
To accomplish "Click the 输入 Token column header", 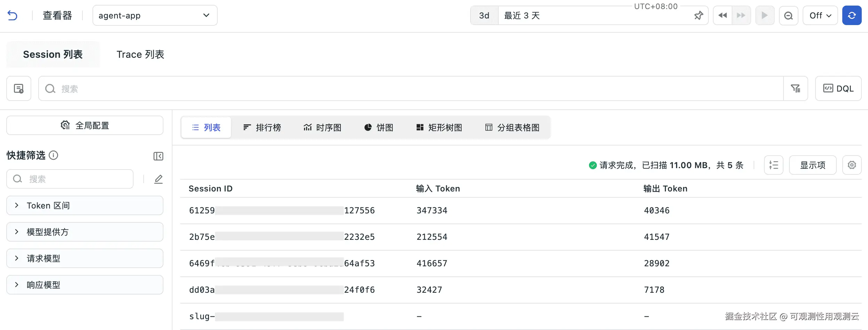I will [x=438, y=189].
